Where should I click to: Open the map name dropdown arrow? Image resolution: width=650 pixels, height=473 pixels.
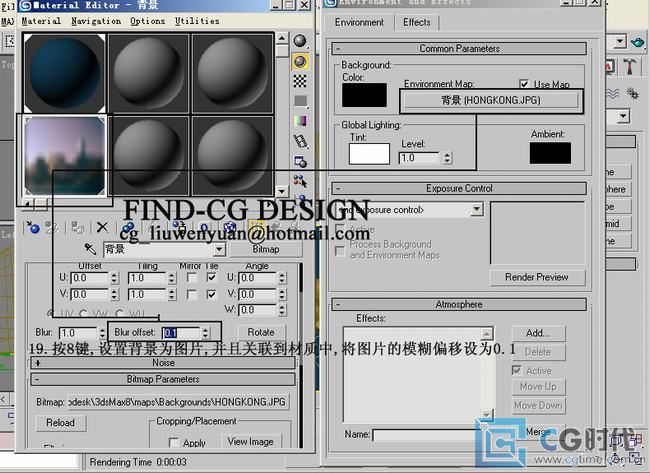[x=219, y=249]
